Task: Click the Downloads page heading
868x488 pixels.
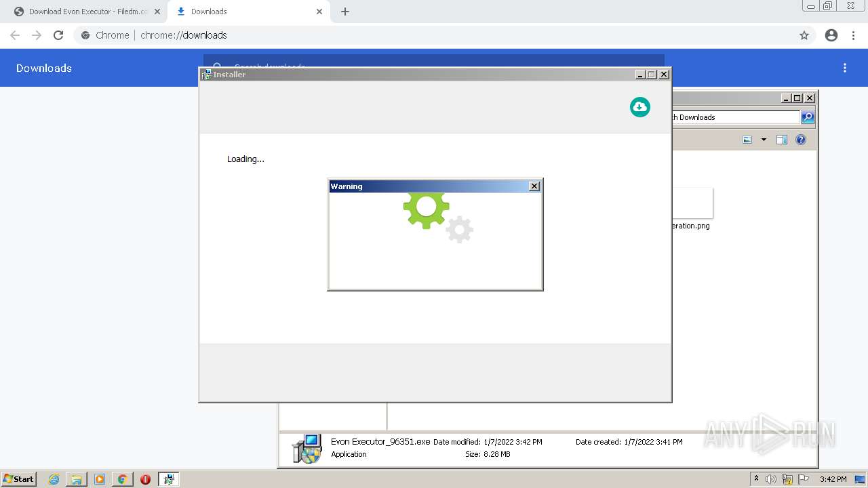Action: [44, 68]
